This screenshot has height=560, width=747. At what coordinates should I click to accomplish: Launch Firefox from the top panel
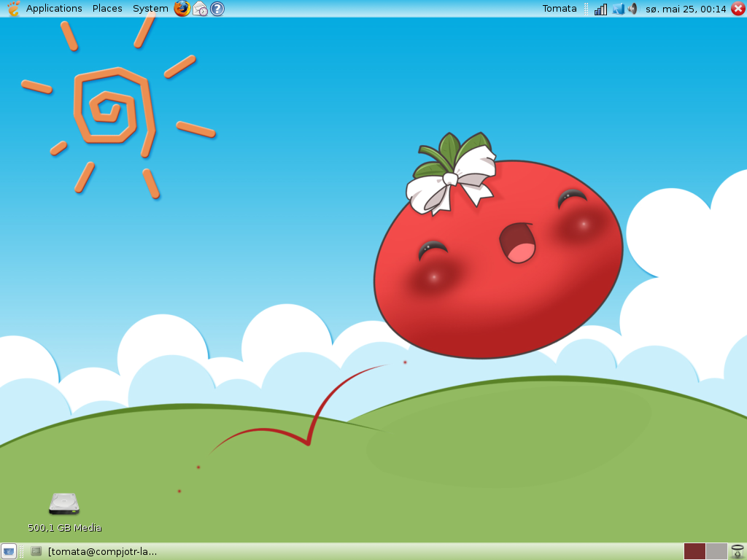click(x=182, y=9)
